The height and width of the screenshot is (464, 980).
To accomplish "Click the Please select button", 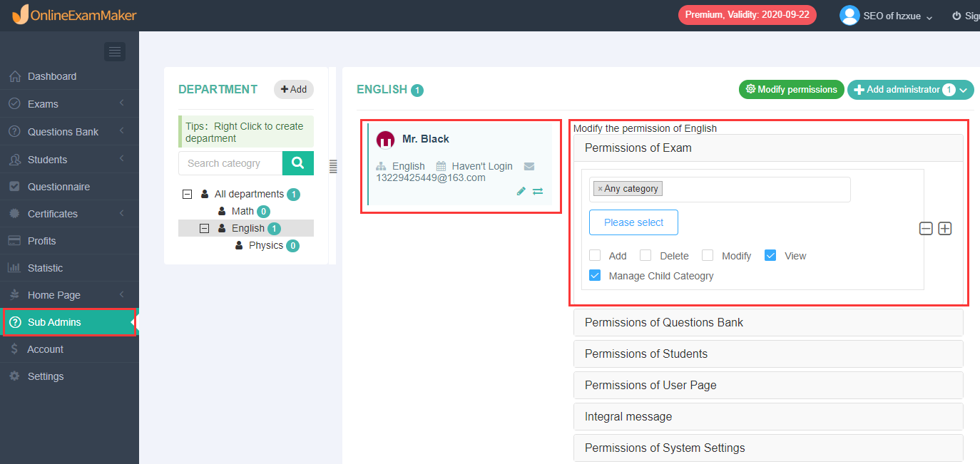I will pos(633,222).
